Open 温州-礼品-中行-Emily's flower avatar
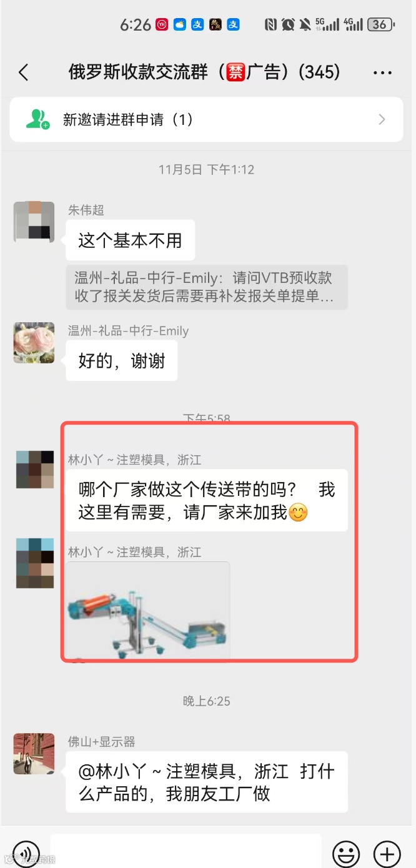 click(x=34, y=342)
